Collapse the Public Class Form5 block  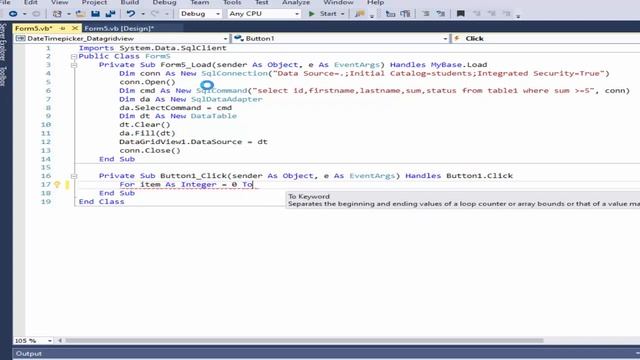74,57
